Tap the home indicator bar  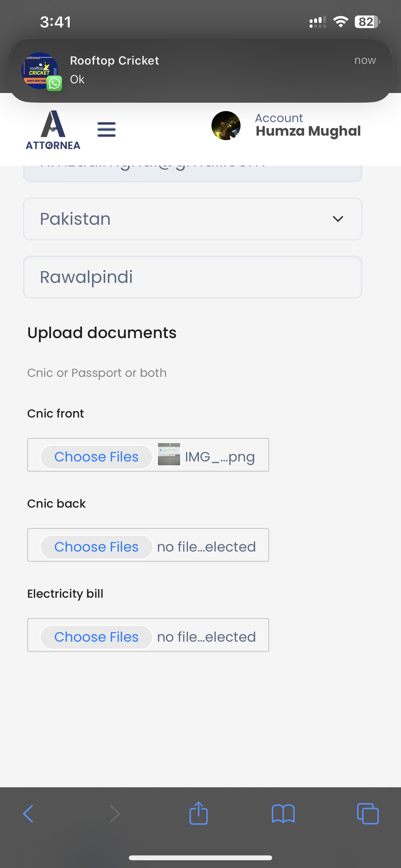[x=200, y=858]
